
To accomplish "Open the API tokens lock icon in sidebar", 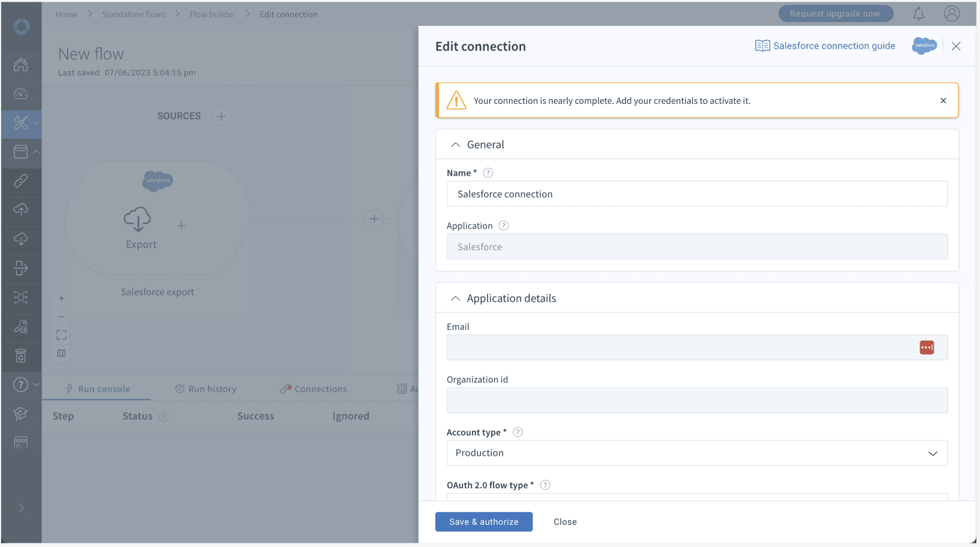I will (21, 326).
